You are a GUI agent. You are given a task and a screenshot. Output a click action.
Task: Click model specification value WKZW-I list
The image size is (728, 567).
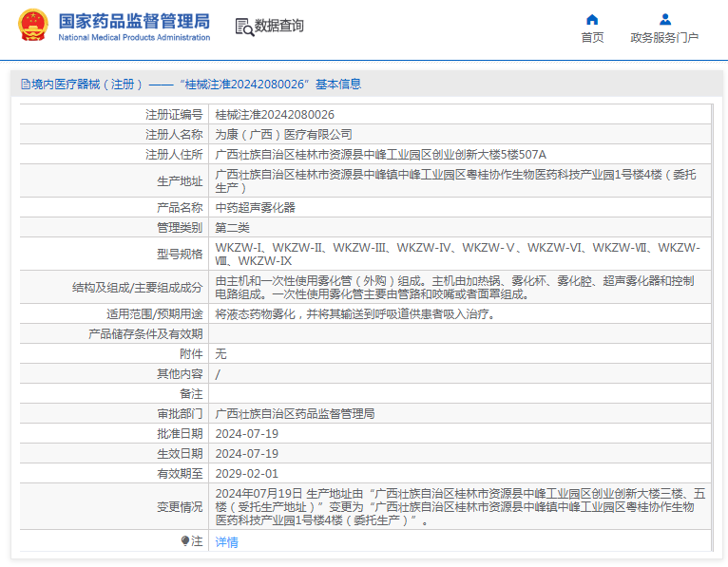(457, 254)
